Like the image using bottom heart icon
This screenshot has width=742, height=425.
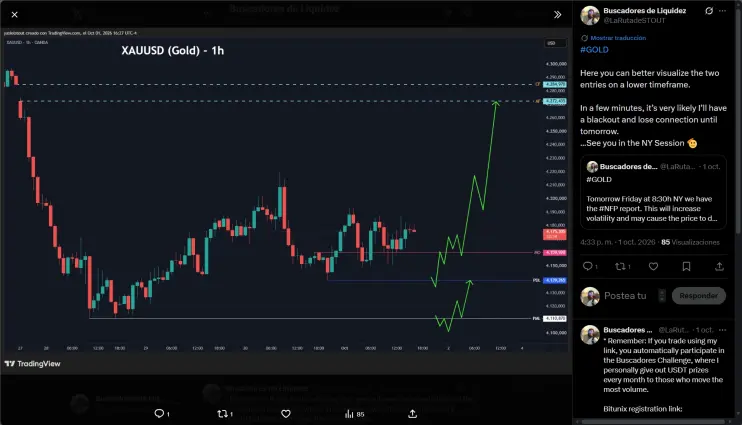286,414
